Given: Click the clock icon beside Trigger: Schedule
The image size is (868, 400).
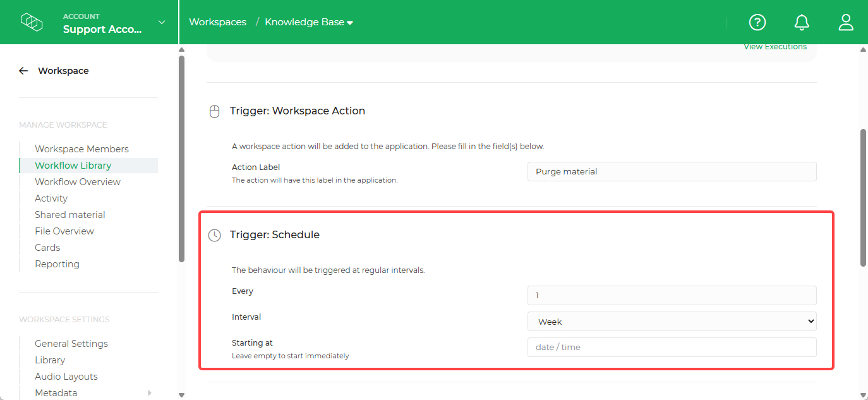Looking at the screenshot, I should [215, 235].
